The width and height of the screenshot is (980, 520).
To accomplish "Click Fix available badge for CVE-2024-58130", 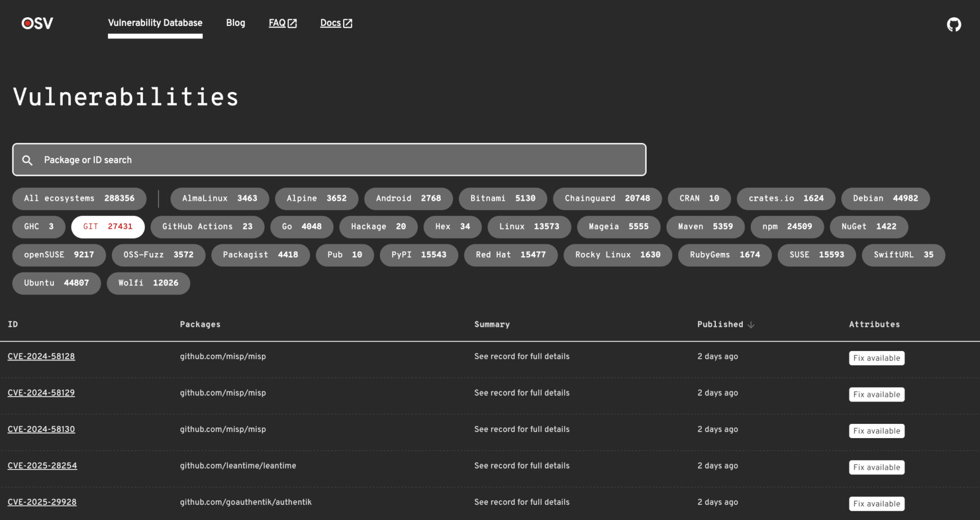I will (877, 431).
